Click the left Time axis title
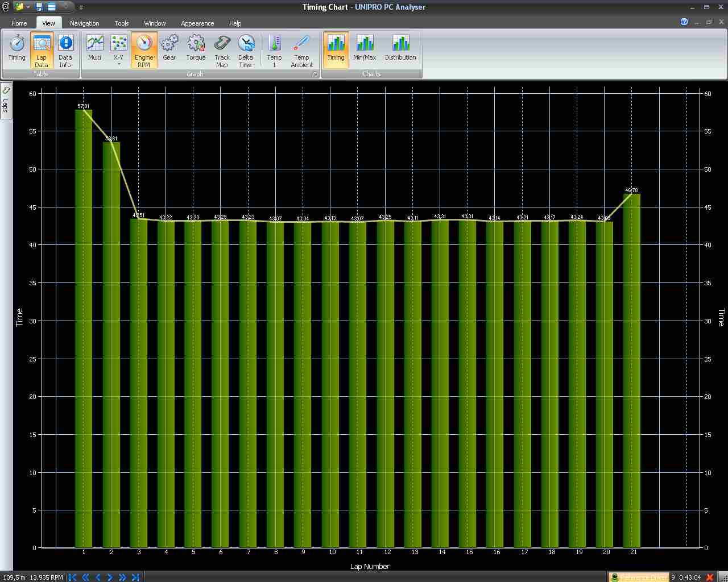This screenshot has height=582, width=728. pyautogui.click(x=19, y=317)
